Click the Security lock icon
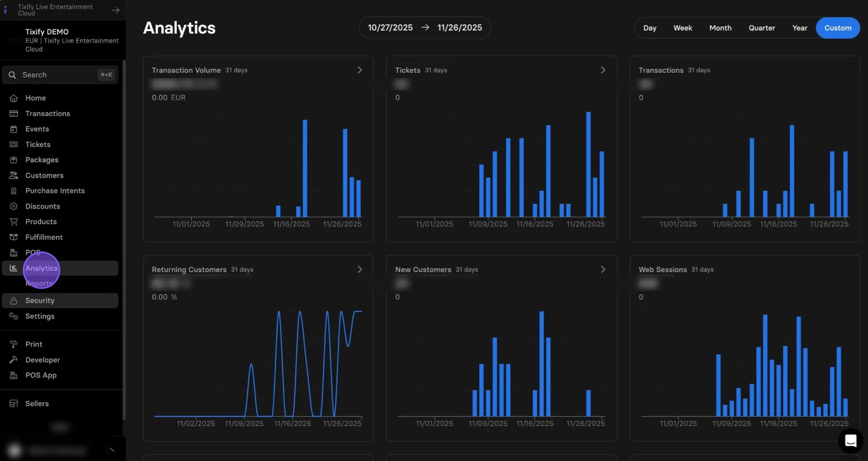868x461 pixels. (14, 300)
